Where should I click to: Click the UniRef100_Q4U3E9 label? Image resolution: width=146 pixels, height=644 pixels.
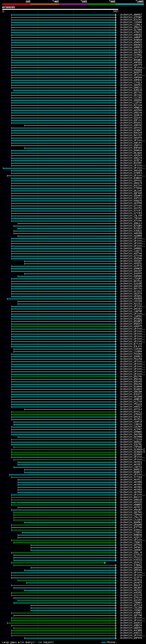point(131,53)
